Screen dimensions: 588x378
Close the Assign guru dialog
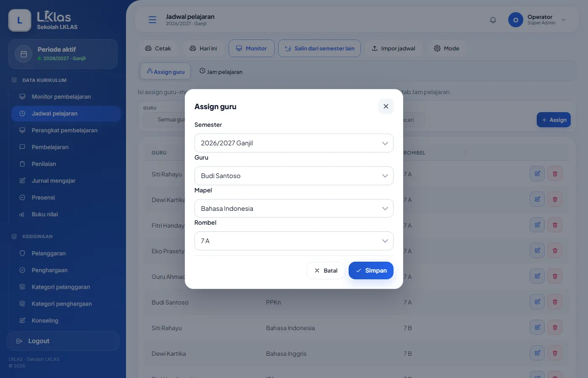(x=386, y=106)
